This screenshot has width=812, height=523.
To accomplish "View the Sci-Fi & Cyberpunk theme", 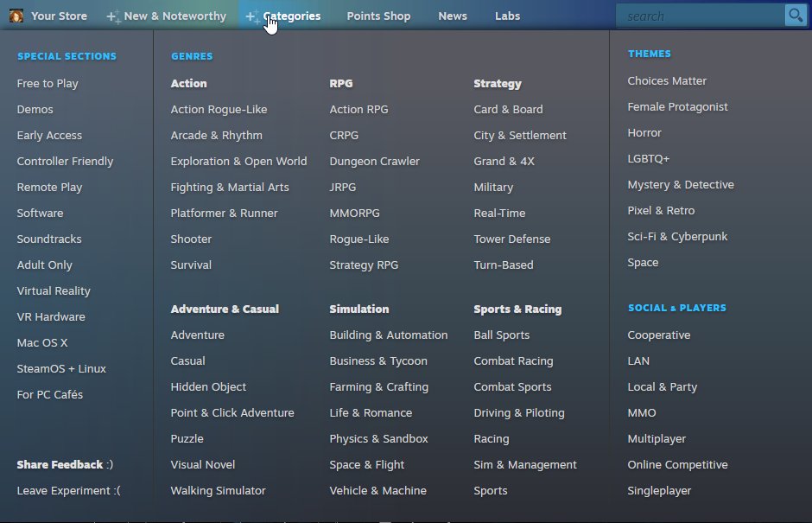I will click(678, 236).
